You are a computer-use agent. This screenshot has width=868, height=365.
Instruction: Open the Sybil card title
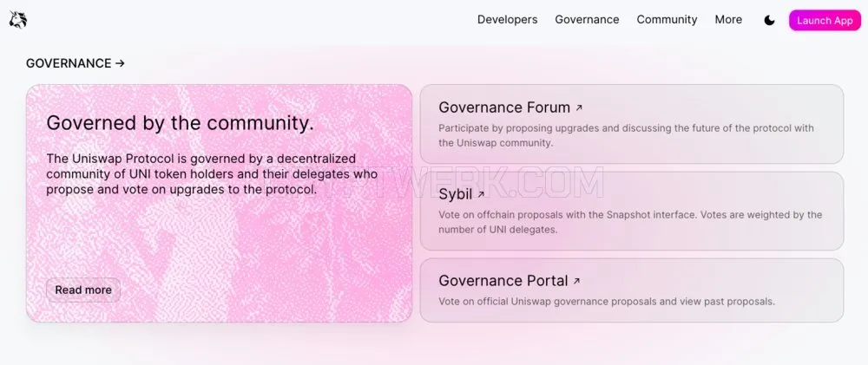(x=455, y=194)
